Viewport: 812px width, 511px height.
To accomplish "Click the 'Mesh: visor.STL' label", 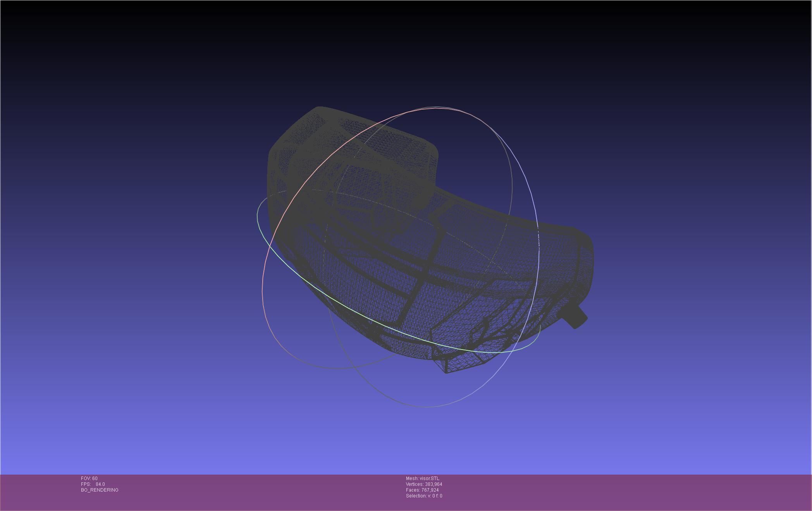I will 423,478.
